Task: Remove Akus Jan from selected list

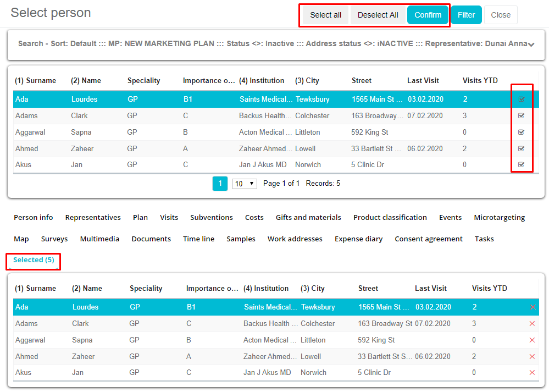Action: tap(532, 373)
